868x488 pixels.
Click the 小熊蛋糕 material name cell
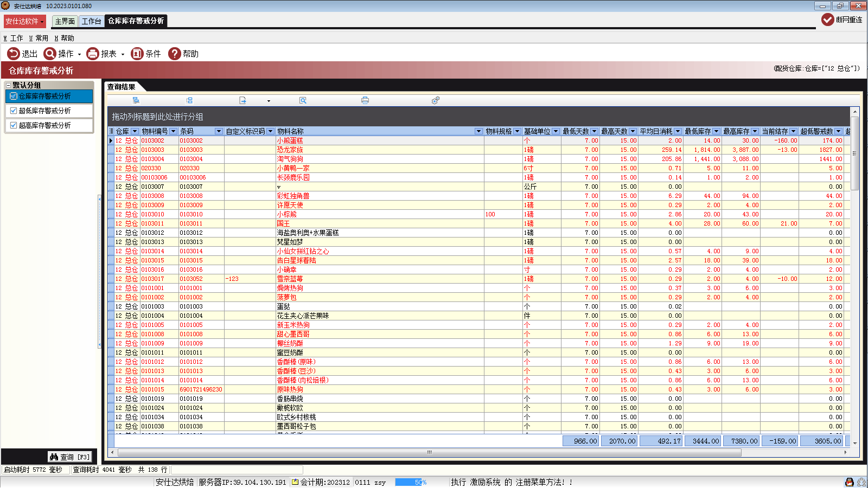[380, 140]
